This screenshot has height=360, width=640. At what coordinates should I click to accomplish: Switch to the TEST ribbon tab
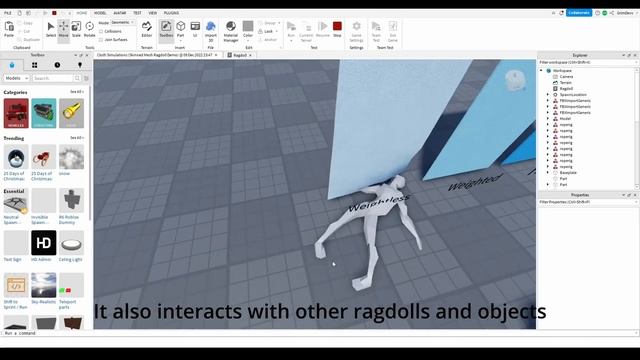click(x=137, y=13)
